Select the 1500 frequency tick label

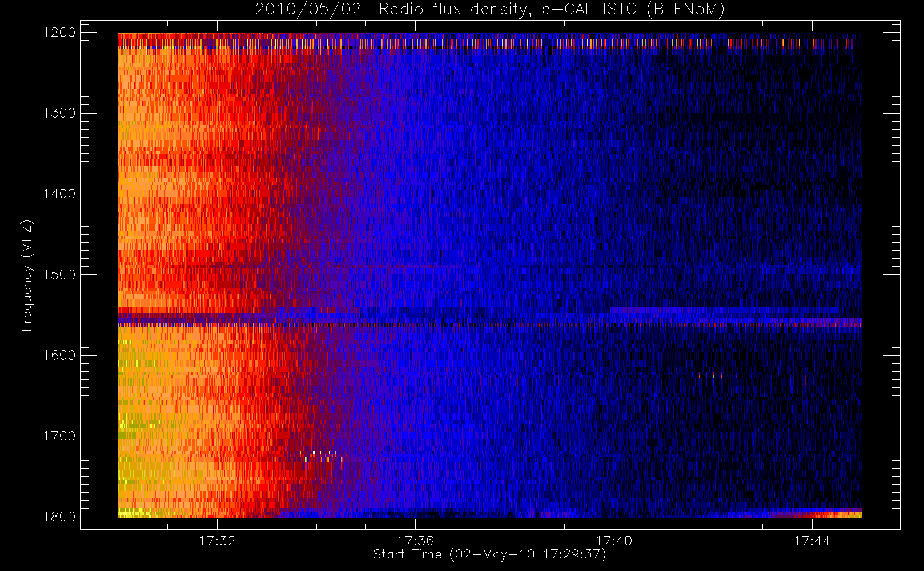coord(59,275)
